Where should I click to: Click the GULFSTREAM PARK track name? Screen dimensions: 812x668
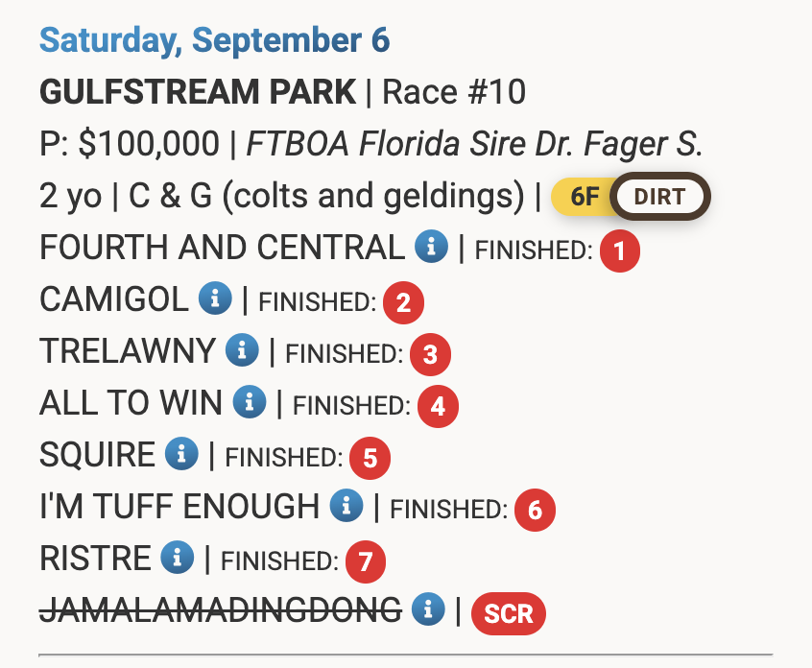click(x=198, y=93)
